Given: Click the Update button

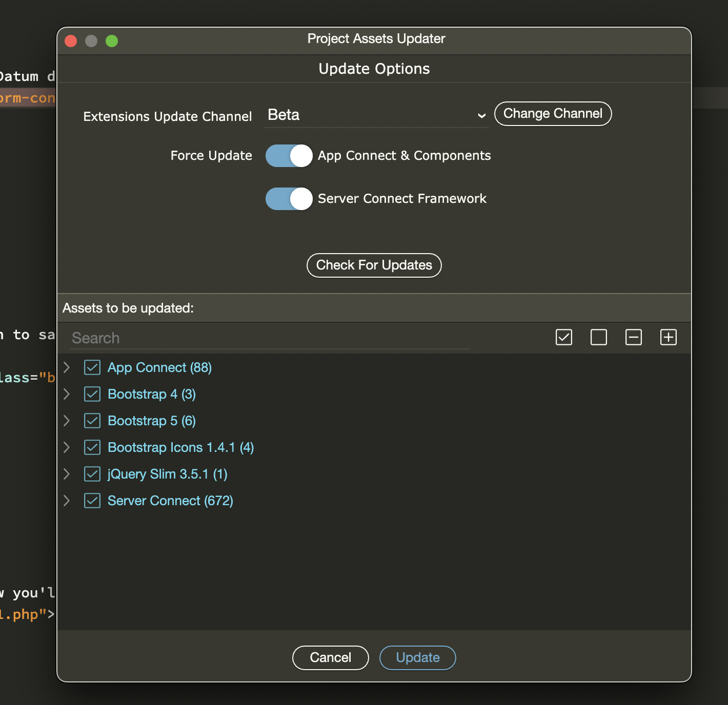Looking at the screenshot, I should [x=417, y=658].
